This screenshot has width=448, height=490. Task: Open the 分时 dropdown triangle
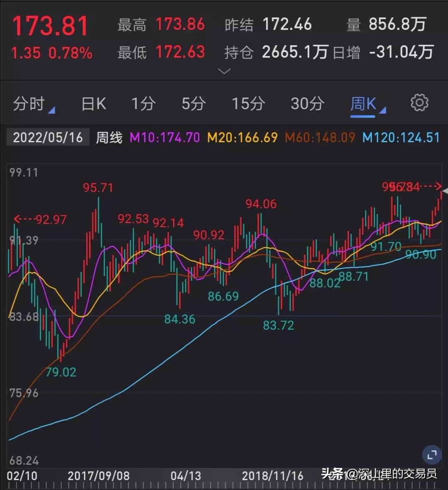tap(52, 110)
